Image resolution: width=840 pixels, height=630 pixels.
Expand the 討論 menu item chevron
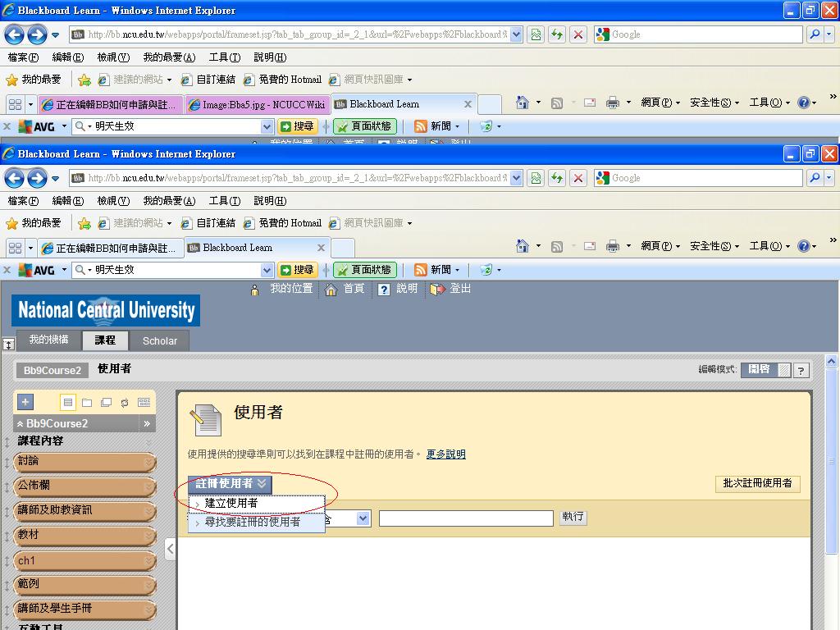(x=148, y=462)
